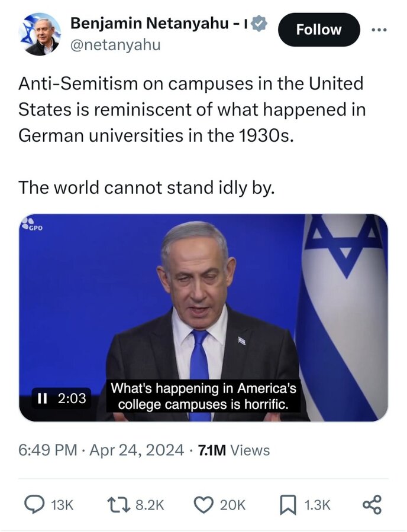
Task: View the 7.1M Views count
Action: pos(234,450)
